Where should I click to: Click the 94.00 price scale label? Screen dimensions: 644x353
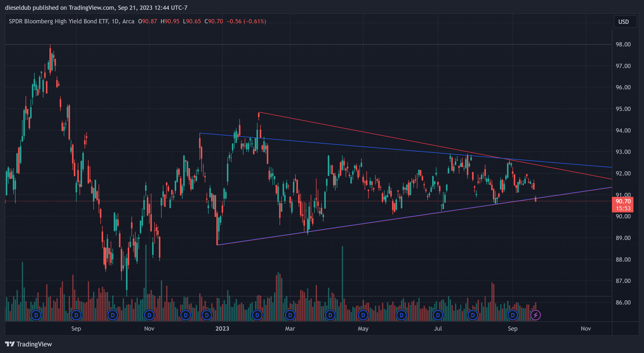pos(623,131)
